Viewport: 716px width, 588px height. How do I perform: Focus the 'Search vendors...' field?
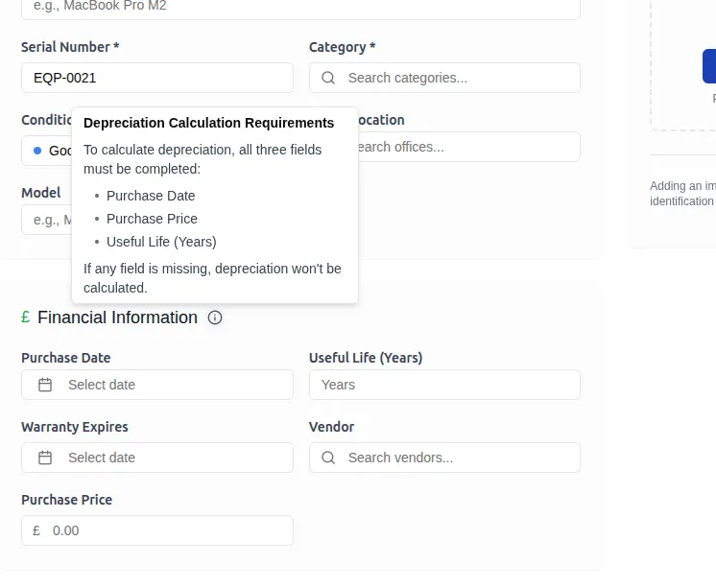[x=456, y=458]
